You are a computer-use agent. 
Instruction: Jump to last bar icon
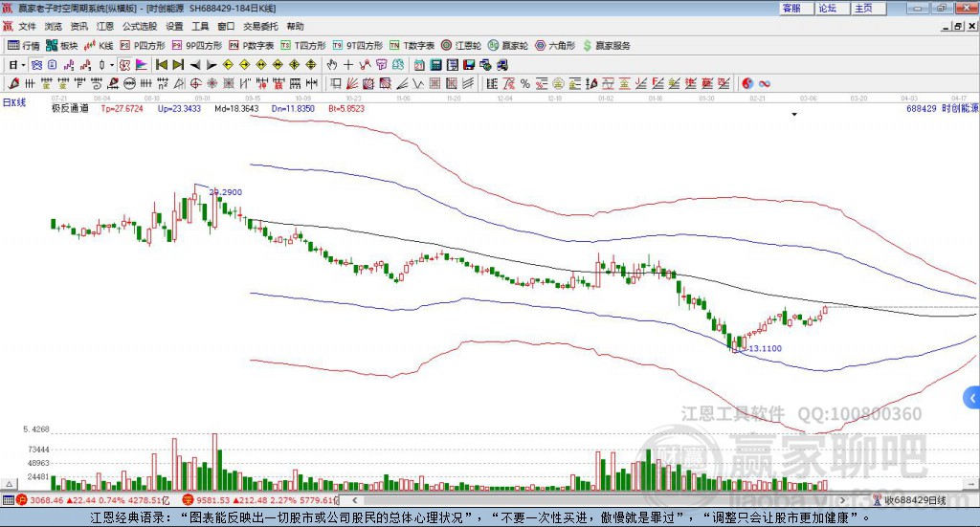point(178,65)
